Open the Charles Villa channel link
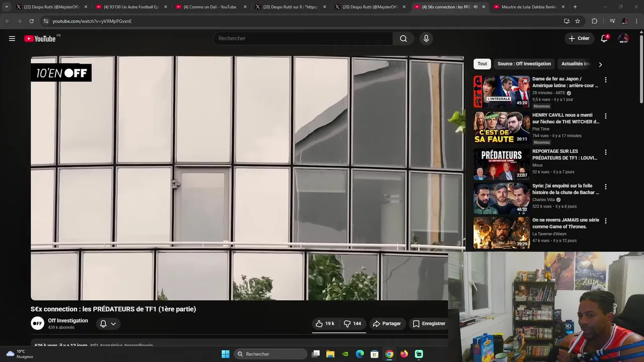 543,200
